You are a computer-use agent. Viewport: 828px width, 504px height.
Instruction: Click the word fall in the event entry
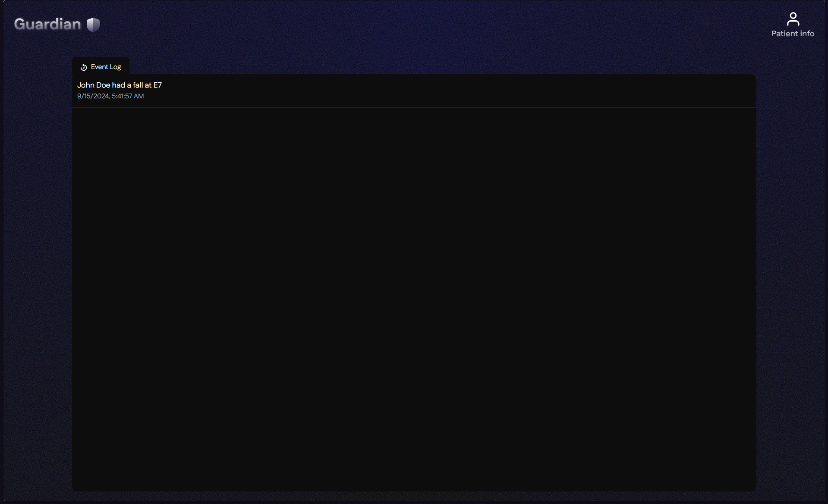tap(138, 85)
